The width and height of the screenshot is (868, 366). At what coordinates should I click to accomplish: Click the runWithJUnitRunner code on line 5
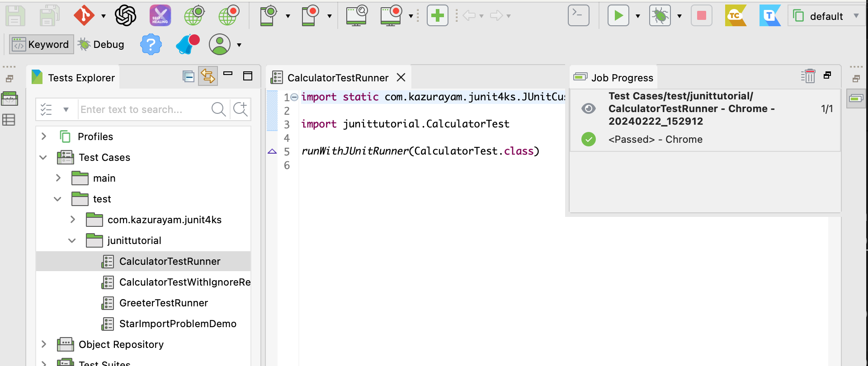click(x=420, y=151)
